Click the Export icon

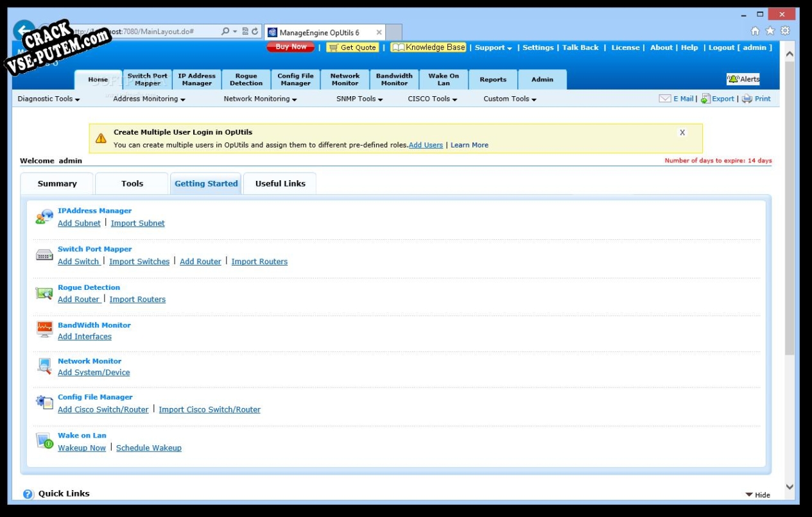click(x=705, y=99)
